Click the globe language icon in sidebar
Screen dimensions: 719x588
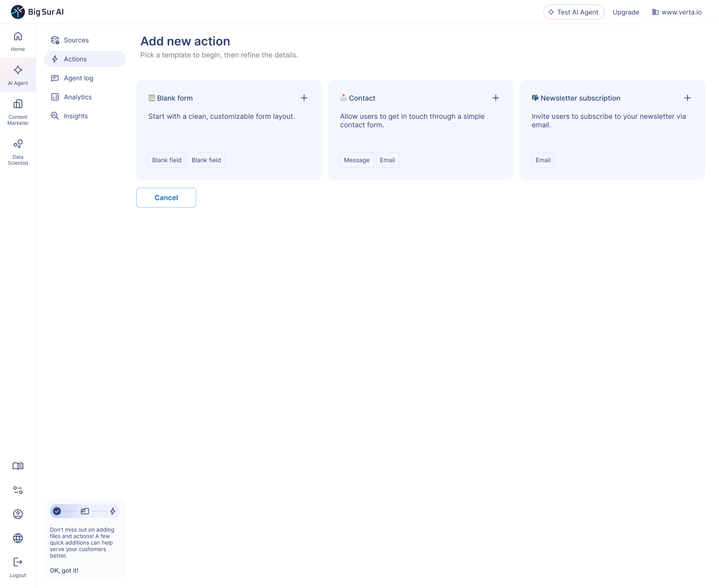coord(18,538)
